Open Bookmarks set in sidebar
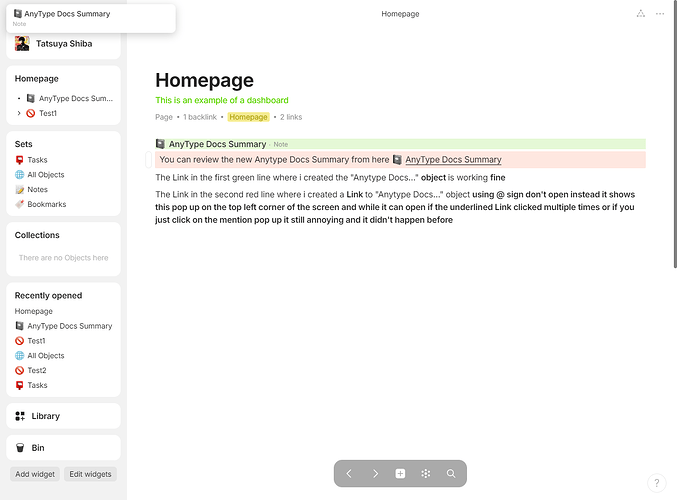The height and width of the screenshot is (500, 677). [x=47, y=204]
